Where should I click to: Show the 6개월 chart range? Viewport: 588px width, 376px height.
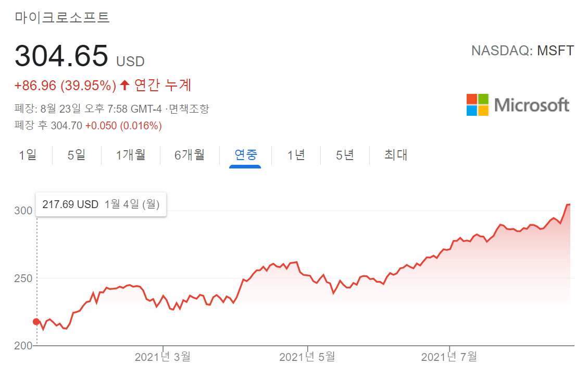[x=190, y=155]
